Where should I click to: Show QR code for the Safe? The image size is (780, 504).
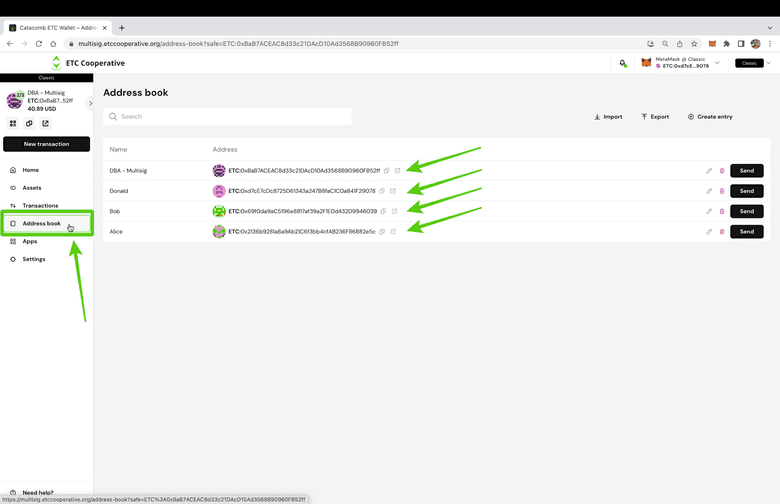pos(13,123)
